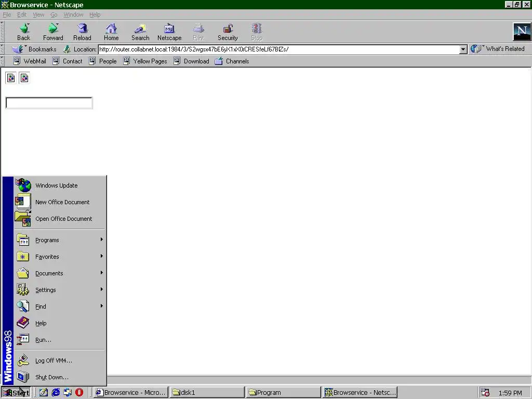The width and height of the screenshot is (532, 399).
Task: Click the 1:59 PM clock
Action: (510, 393)
